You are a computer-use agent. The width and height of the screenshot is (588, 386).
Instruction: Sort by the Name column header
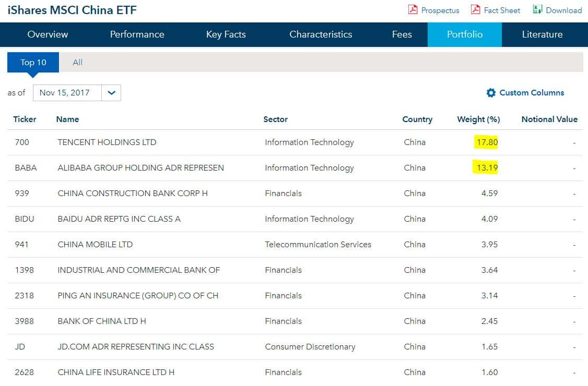(67, 119)
